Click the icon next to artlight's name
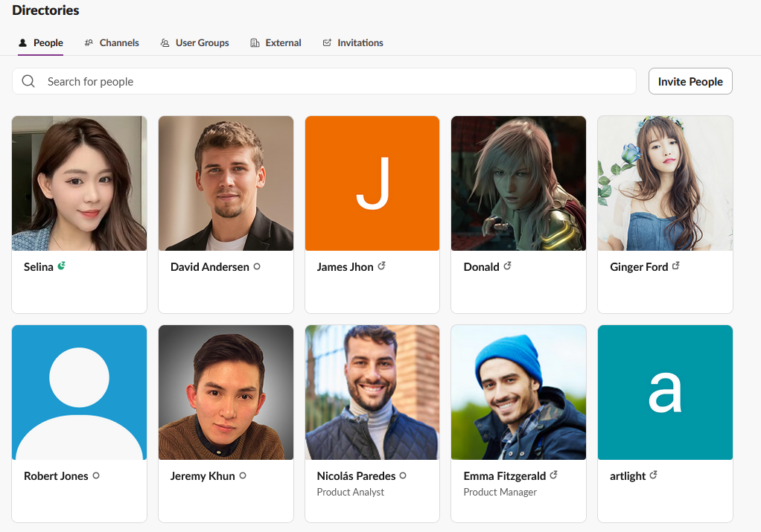 tap(653, 475)
